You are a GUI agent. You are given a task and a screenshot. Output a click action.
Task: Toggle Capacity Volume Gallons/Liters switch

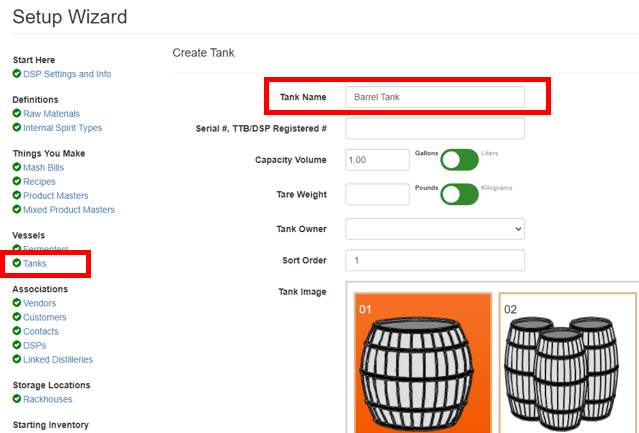[x=459, y=160]
